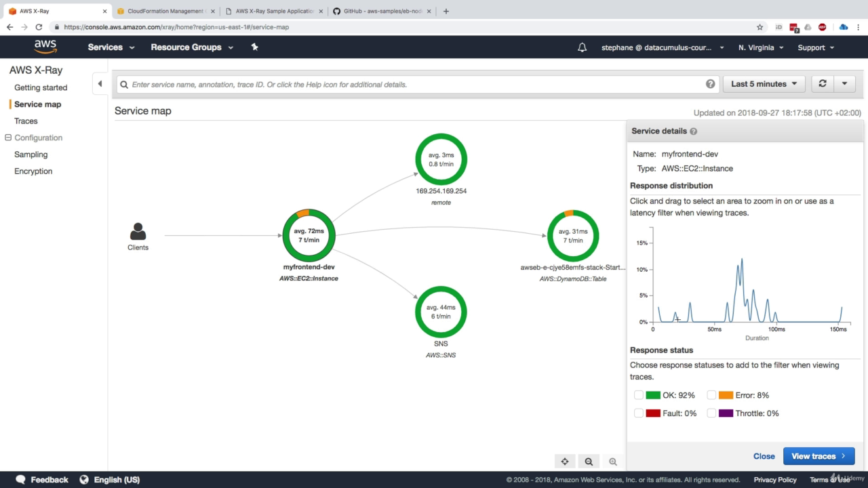Click the pin shortcut icon in navbar
Screen dimensions: 868x488
tap(255, 47)
